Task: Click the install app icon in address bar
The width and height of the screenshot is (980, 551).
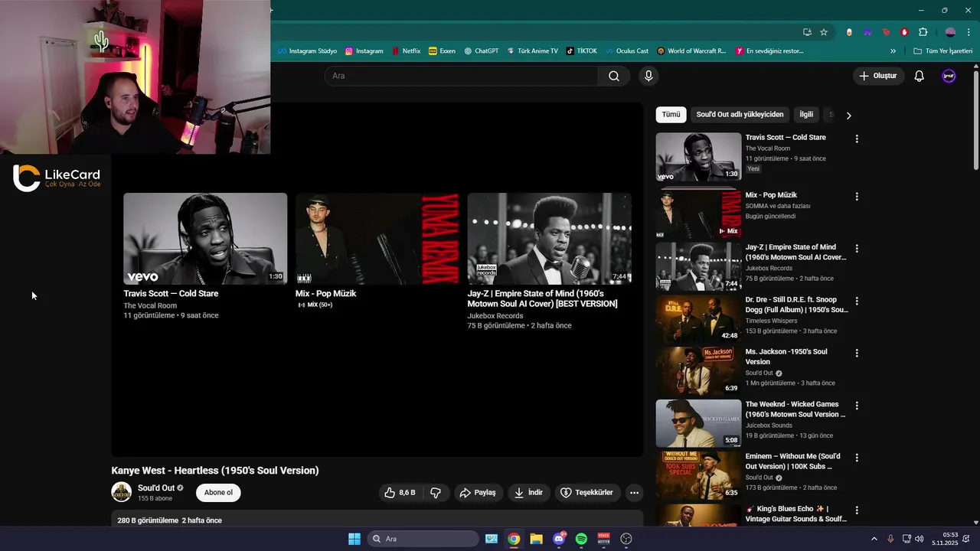Action: [x=807, y=32]
